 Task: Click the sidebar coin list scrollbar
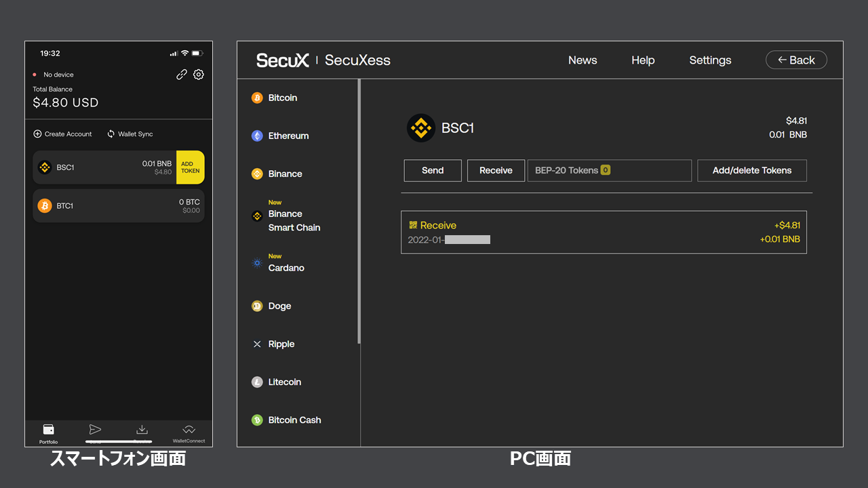pos(359,211)
